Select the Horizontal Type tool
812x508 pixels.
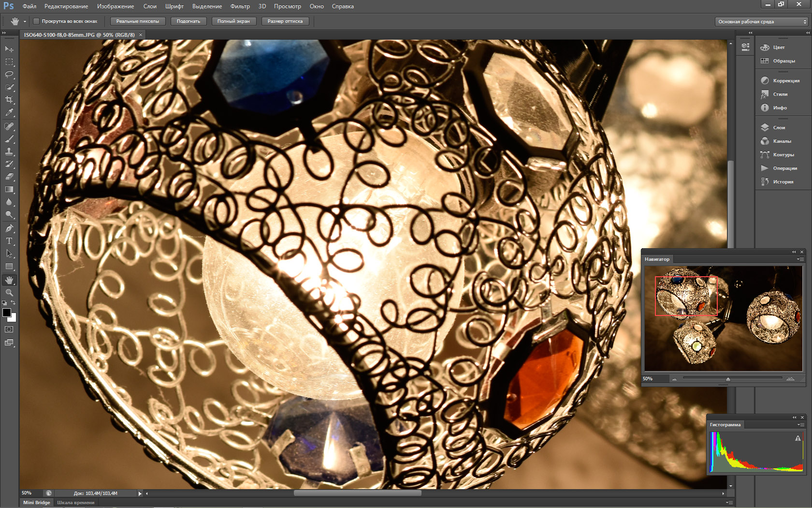tap(9, 241)
